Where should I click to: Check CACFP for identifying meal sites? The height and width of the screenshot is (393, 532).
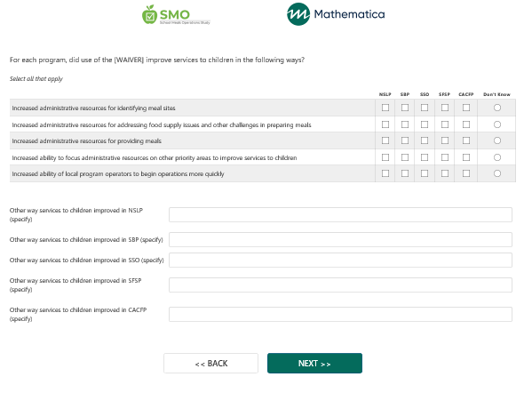click(x=466, y=108)
